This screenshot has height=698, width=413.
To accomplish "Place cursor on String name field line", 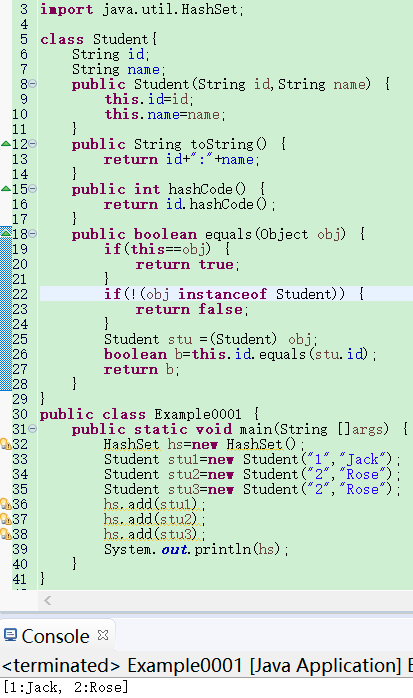I will click(119, 69).
